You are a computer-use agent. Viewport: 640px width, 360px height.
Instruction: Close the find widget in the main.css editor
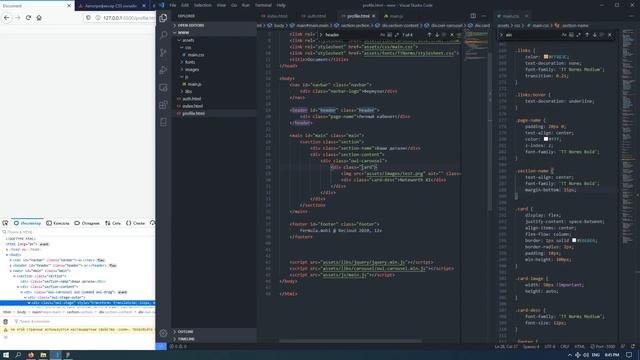click(610, 35)
